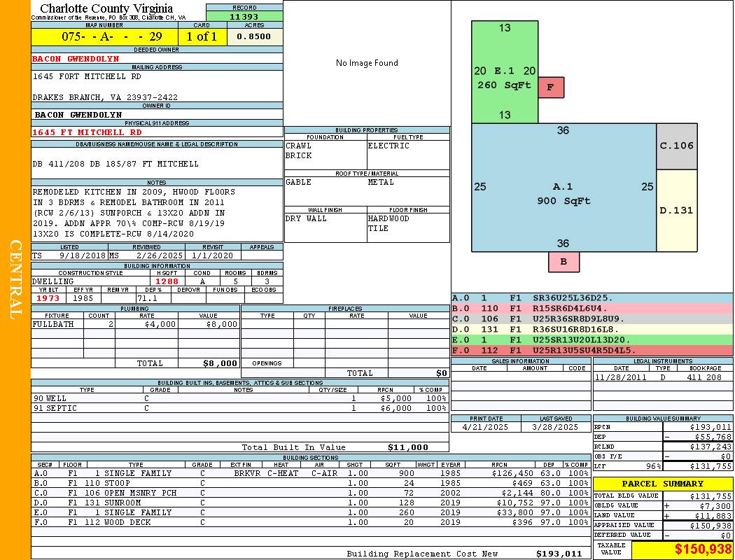Click the depreciation percent 71.1
Screen dimensions: 735x560
pyautogui.click(x=147, y=298)
